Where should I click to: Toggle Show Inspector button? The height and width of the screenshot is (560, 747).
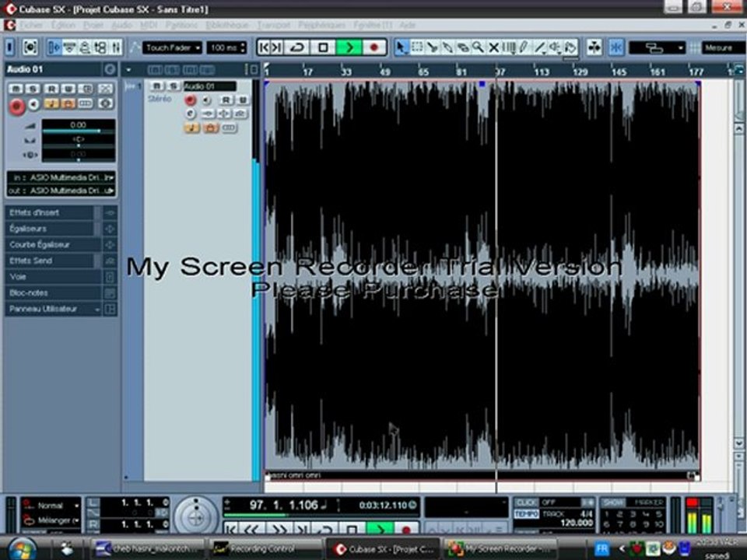[54, 47]
